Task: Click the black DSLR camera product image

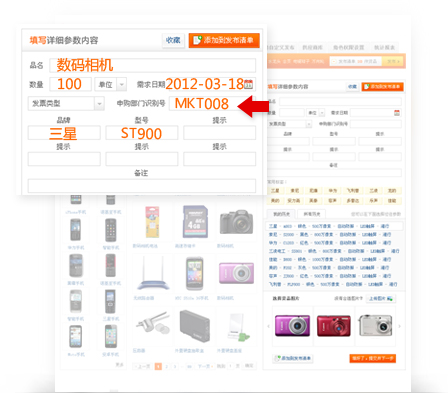Action: coord(236,222)
